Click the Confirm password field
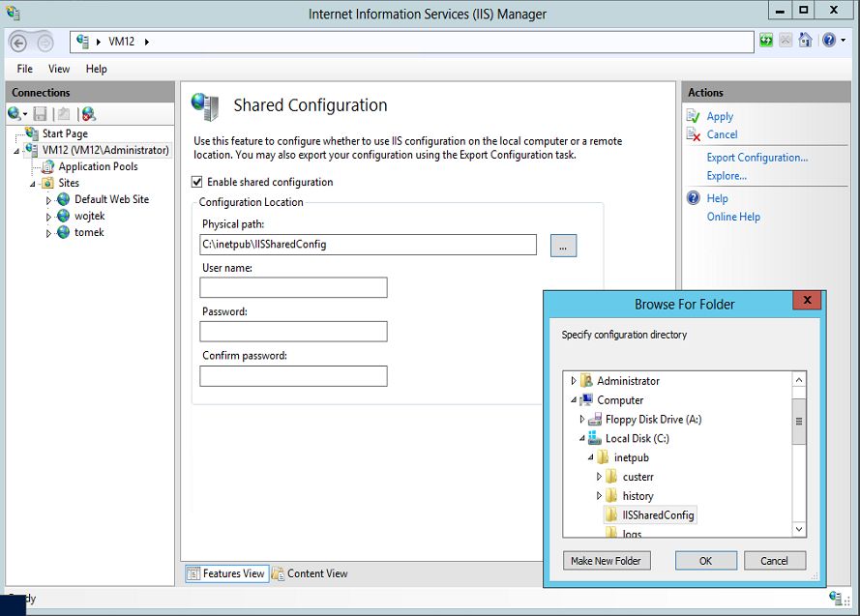The image size is (860, 616). tap(293, 376)
